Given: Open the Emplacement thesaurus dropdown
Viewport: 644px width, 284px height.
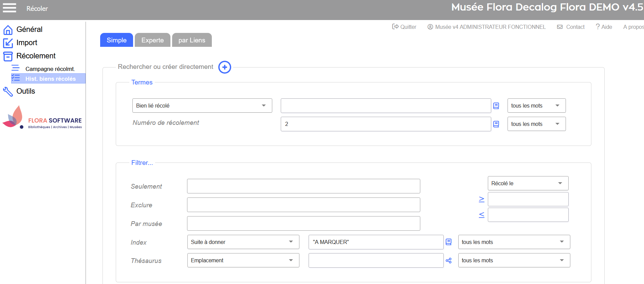Looking at the screenshot, I should (x=243, y=260).
